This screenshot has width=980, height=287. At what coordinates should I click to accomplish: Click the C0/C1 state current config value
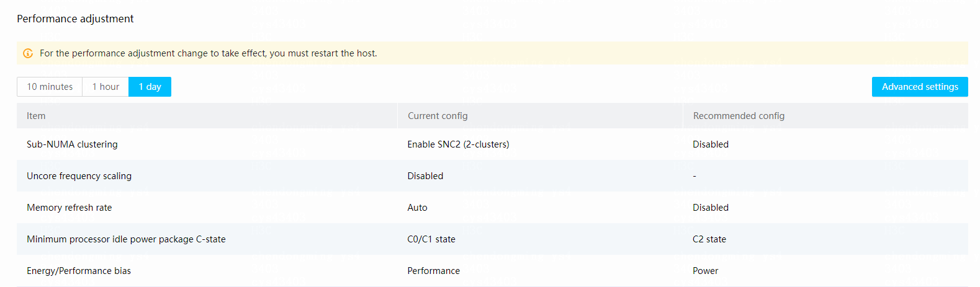(431, 239)
